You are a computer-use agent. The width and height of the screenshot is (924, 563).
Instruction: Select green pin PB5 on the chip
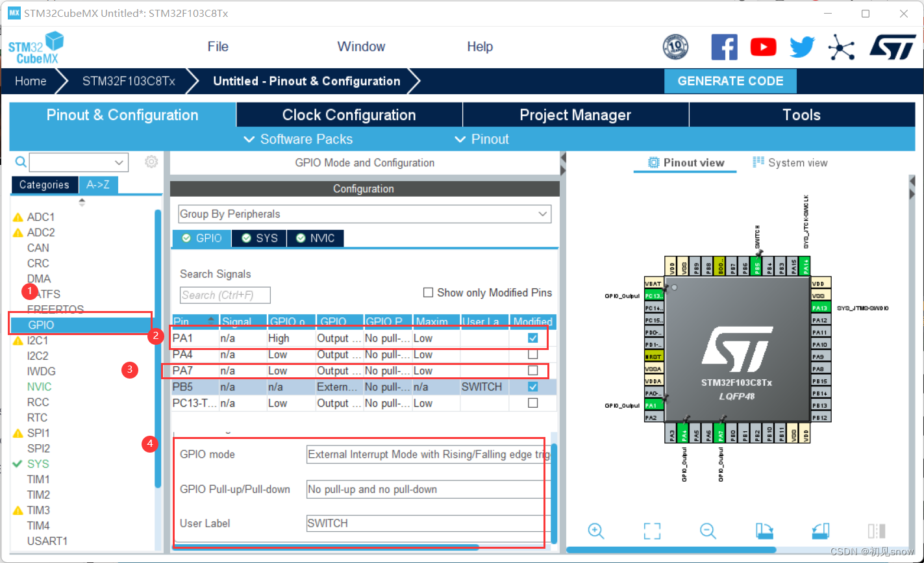[x=756, y=265]
